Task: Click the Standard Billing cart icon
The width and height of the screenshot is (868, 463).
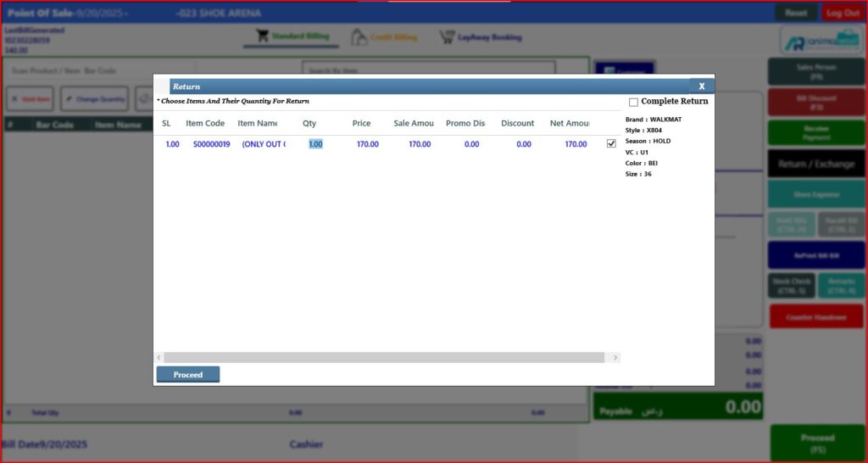Action: [263, 37]
